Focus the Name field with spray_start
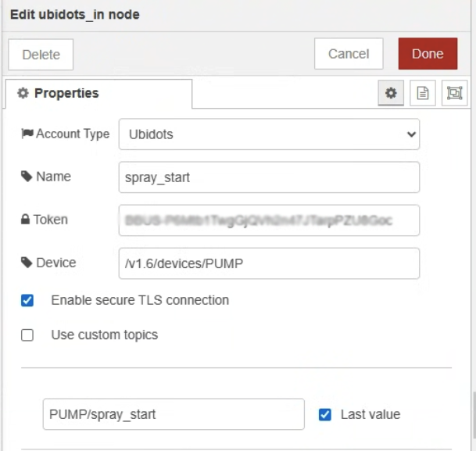The image size is (476, 451). tap(269, 177)
